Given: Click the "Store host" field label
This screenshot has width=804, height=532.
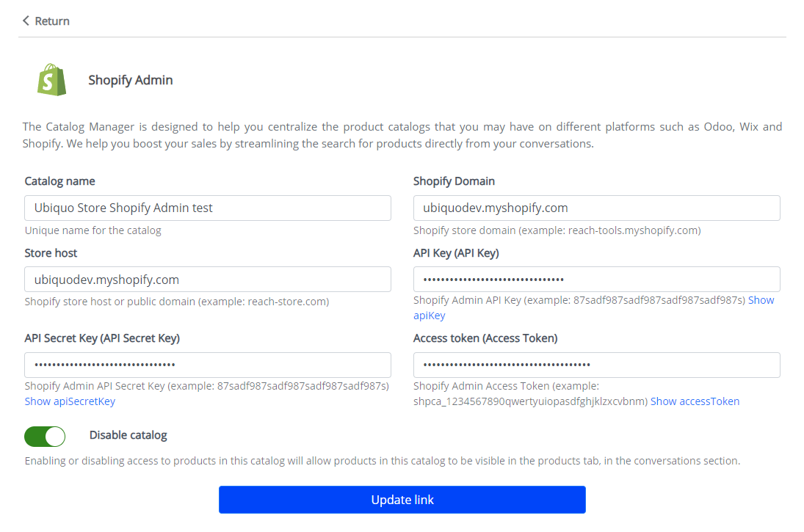Looking at the screenshot, I should 51,253.
